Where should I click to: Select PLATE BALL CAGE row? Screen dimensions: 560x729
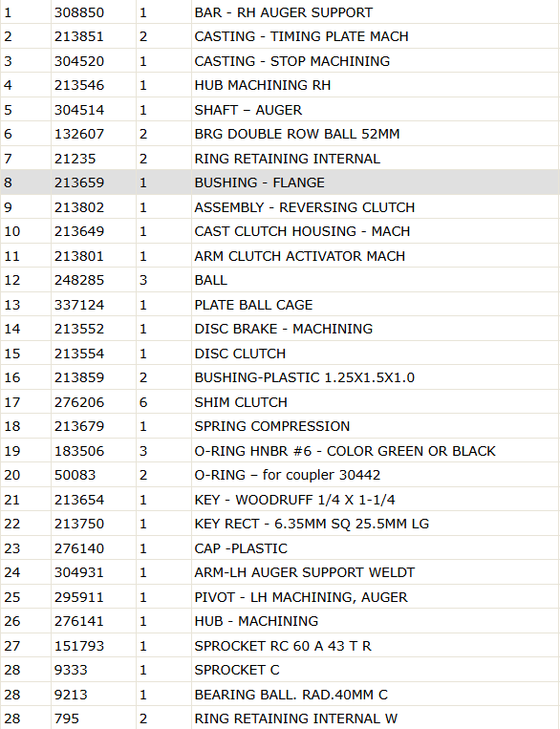click(280, 305)
